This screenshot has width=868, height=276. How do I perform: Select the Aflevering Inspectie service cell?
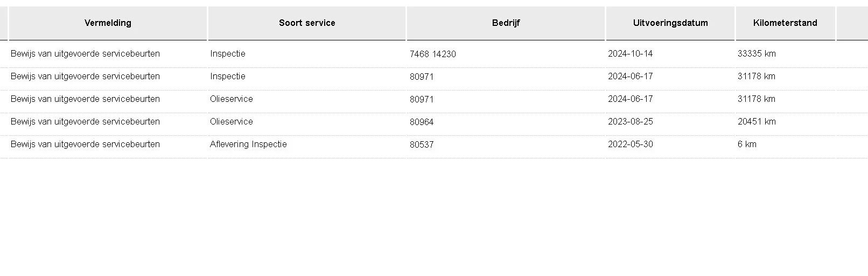pos(248,144)
